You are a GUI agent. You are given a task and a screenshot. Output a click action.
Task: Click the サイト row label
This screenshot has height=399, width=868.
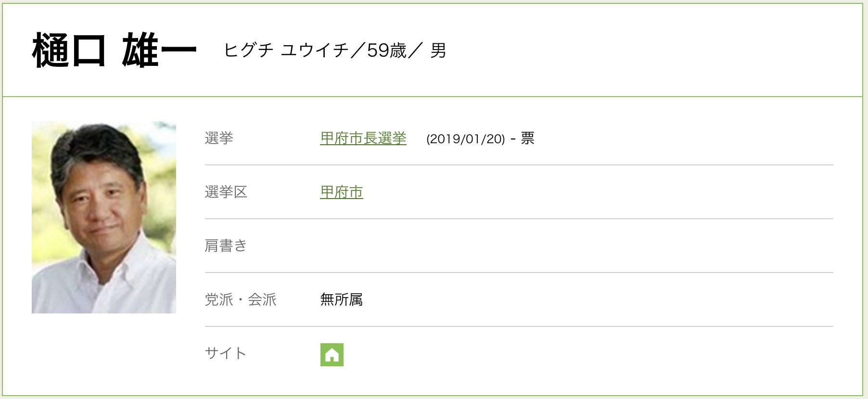[x=226, y=354]
